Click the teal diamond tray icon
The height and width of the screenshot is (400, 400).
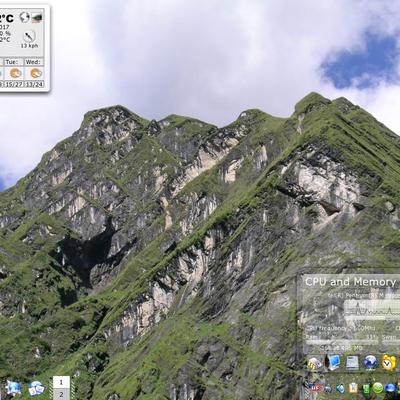(x=340, y=388)
